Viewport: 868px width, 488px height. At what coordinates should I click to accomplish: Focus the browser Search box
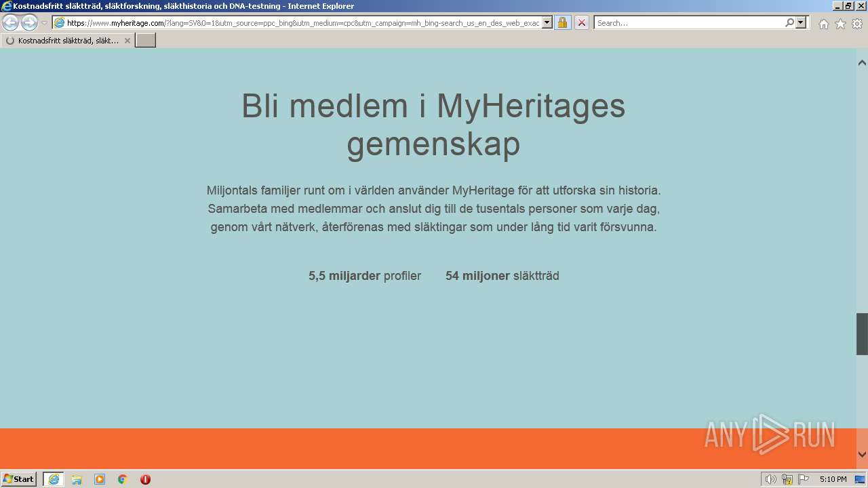(689, 22)
